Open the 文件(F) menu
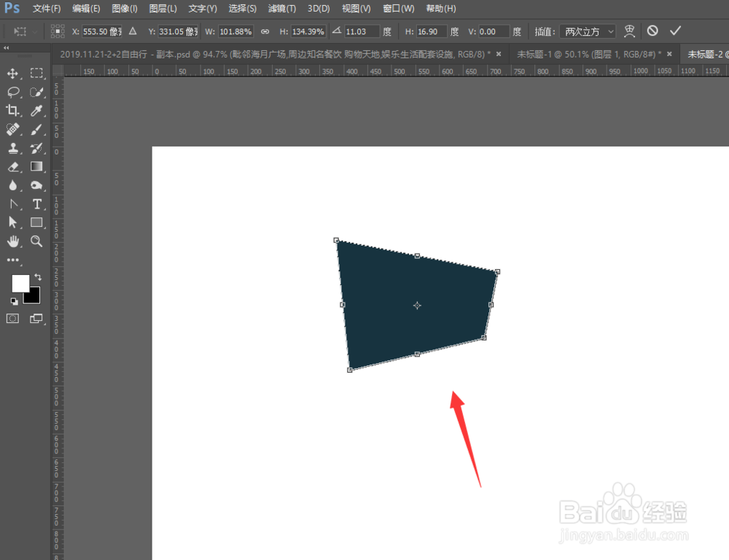The height and width of the screenshot is (560, 729). click(47, 8)
